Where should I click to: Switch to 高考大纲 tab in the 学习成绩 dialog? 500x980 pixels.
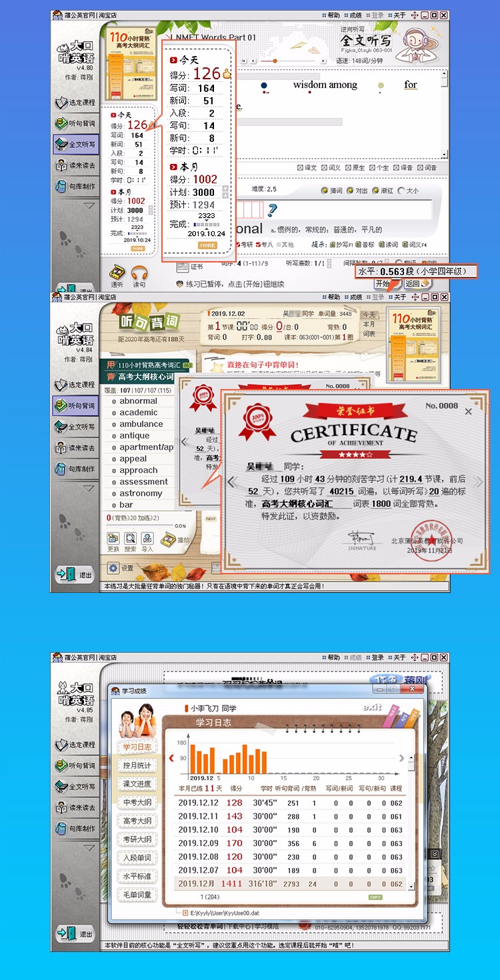(137, 821)
